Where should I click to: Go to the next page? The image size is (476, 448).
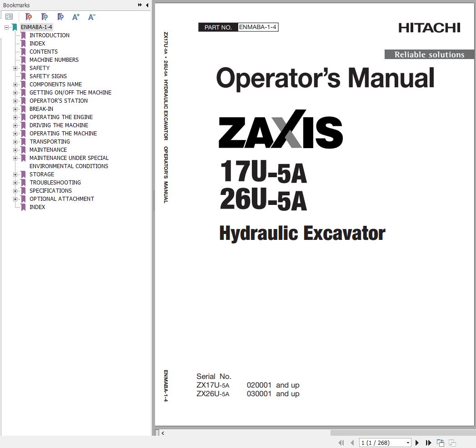(417, 443)
